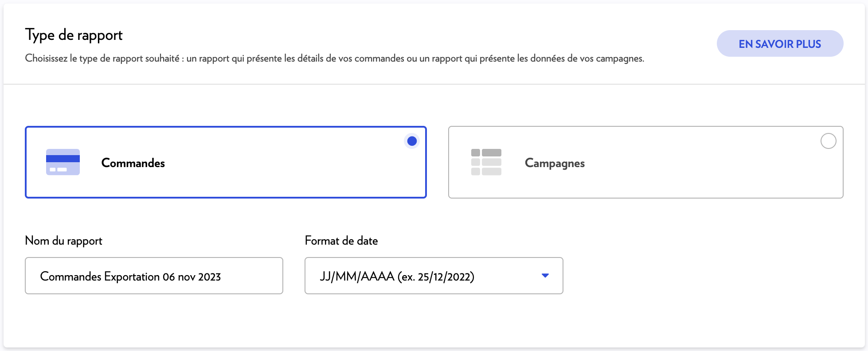The height and width of the screenshot is (351, 868).
Task: Click the filled blue radio indicator on Commandes
Action: click(x=411, y=140)
